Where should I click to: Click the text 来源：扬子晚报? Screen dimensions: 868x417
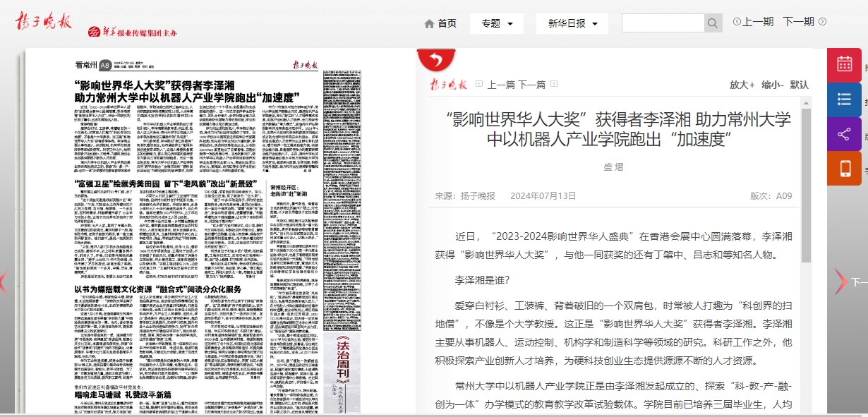[465, 195]
